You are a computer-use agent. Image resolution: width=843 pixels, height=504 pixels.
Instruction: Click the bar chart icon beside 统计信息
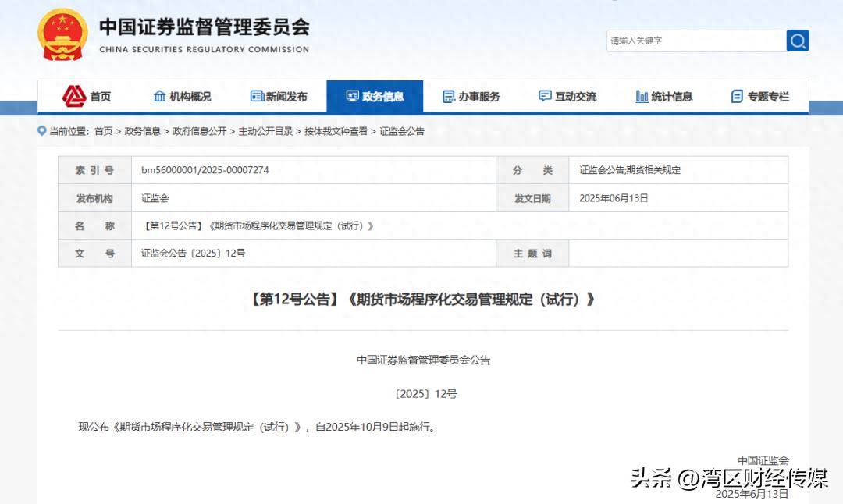641,96
